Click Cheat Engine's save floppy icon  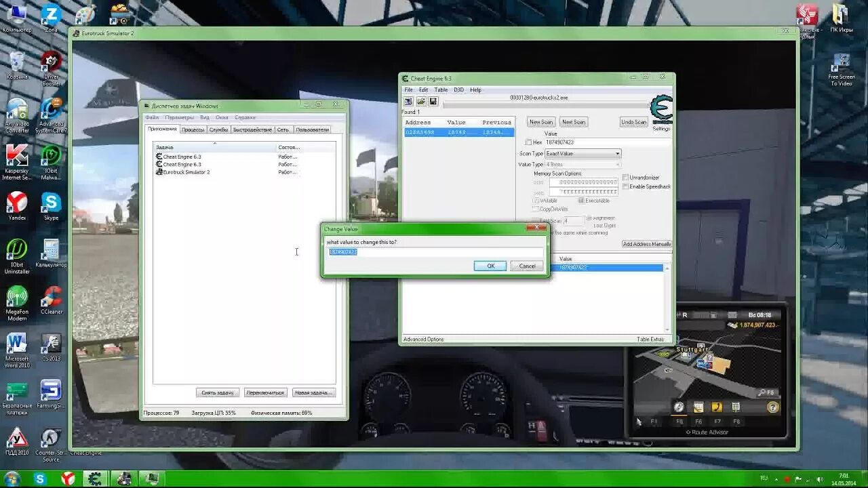pos(433,101)
